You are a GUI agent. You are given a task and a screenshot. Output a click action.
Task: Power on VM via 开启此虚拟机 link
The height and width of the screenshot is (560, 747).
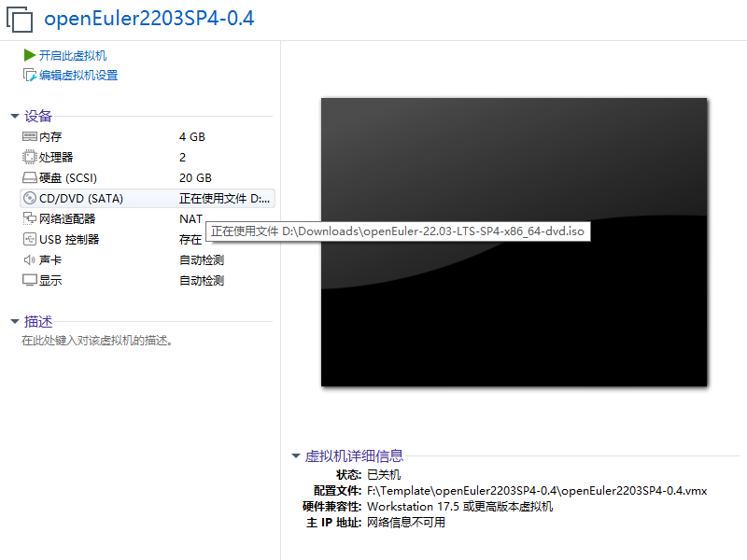tap(73, 56)
